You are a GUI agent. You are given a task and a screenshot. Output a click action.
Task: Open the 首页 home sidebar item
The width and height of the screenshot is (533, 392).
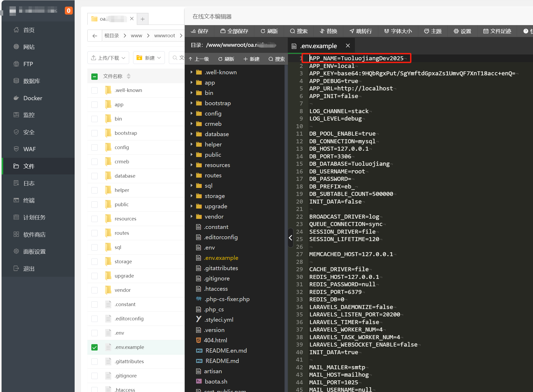[x=29, y=30]
